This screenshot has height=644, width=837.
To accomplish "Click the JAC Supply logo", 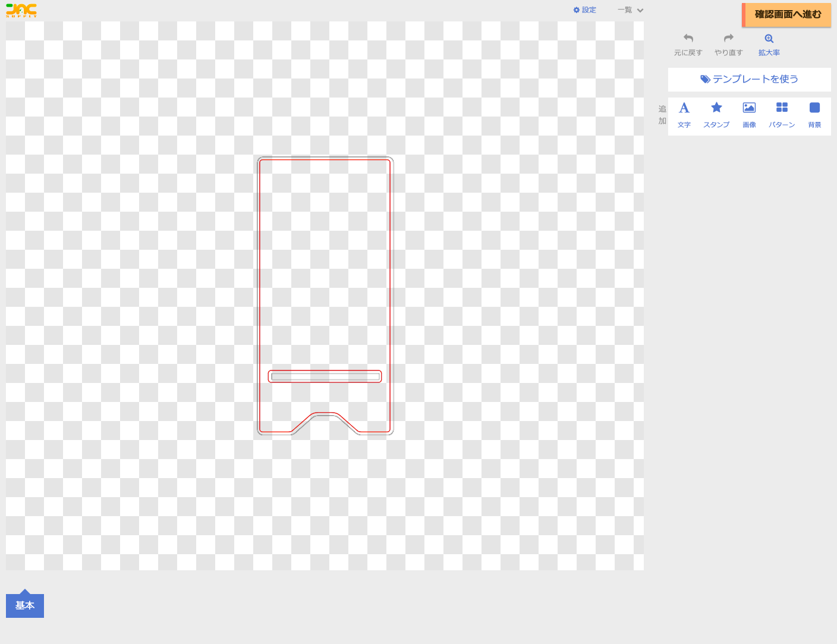I will pyautogui.click(x=21, y=10).
